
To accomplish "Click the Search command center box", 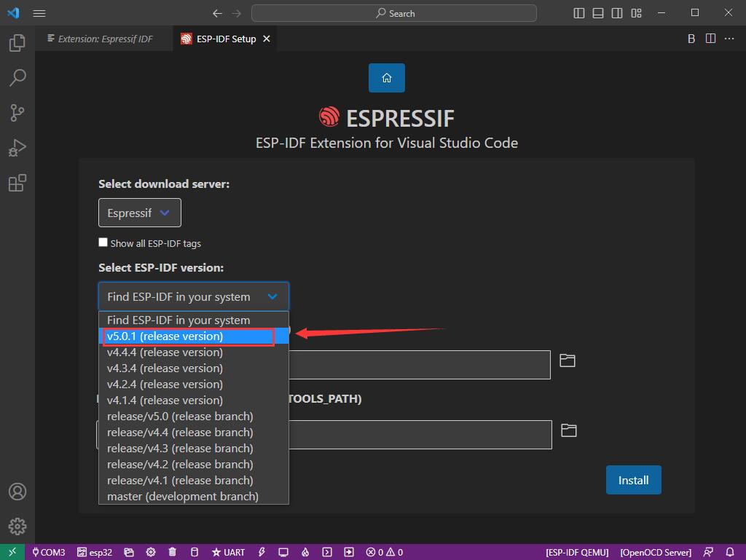I will click(x=394, y=13).
